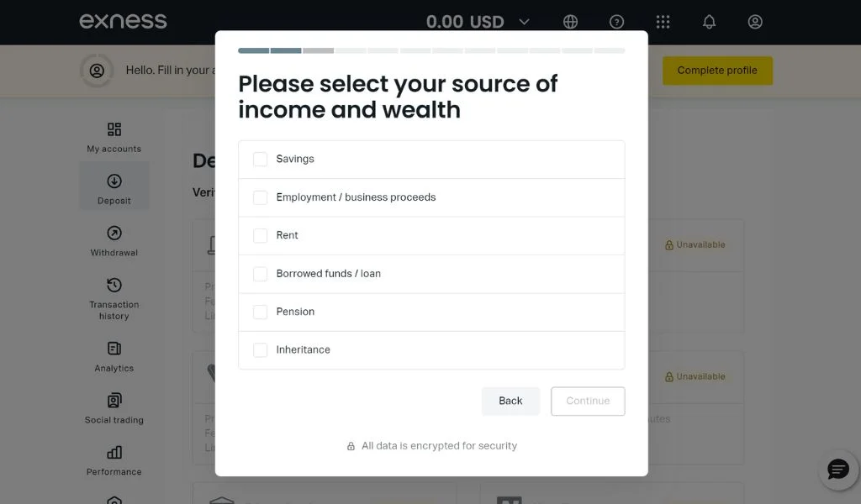Enable the Inheritance checkbox
Screen dimensions: 861x504
point(261,349)
